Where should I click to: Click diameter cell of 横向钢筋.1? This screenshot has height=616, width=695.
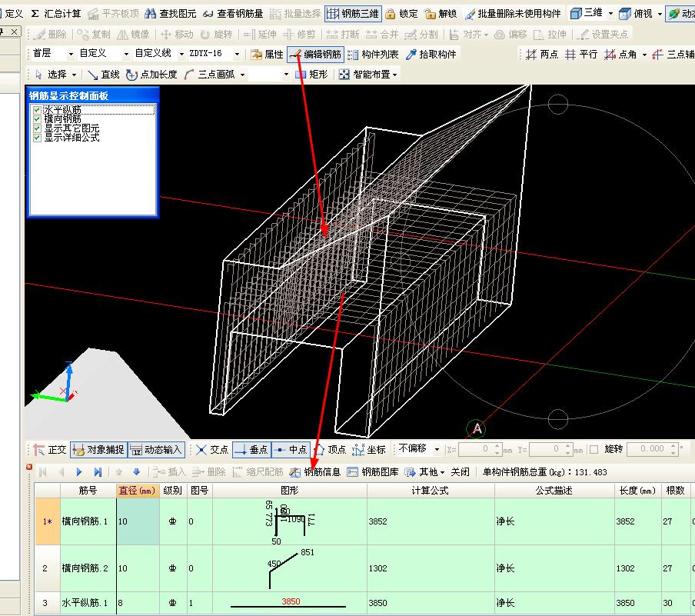pyautogui.click(x=138, y=521)
